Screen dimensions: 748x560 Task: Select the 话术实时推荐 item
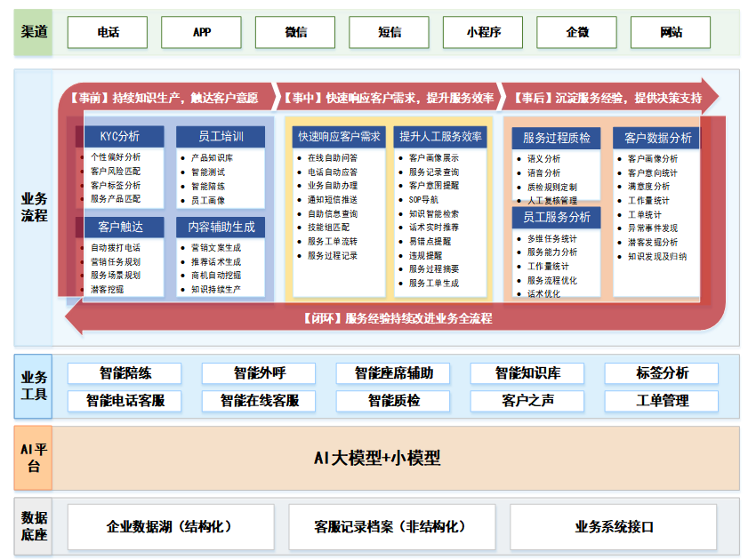click(434, 228)
